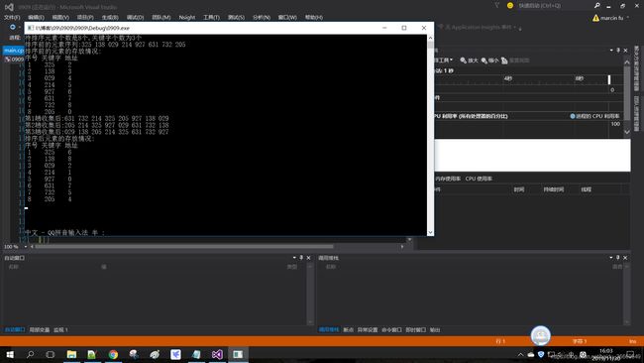Image resolution: width=644 pixels, height=363 pixels.
Task: Toggle auto-hide pin on Diagnostic Tools panel
Action: (x=618, y=51)
